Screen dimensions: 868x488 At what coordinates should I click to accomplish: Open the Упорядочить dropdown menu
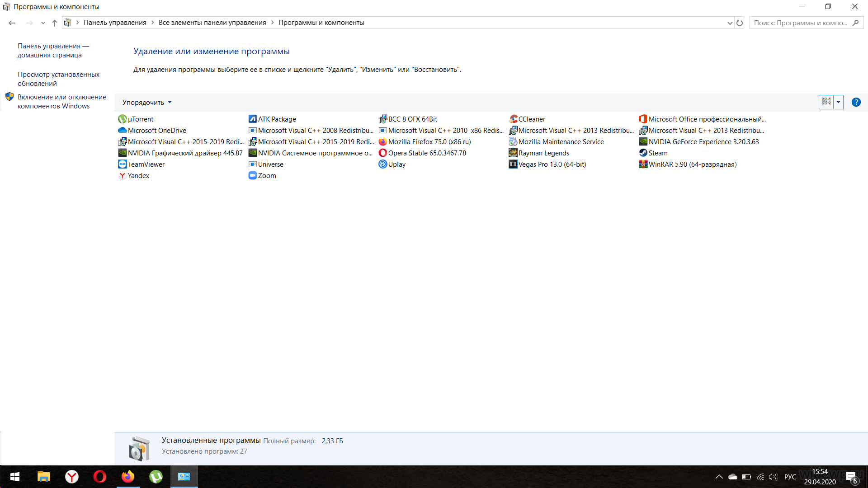point(147,103)
